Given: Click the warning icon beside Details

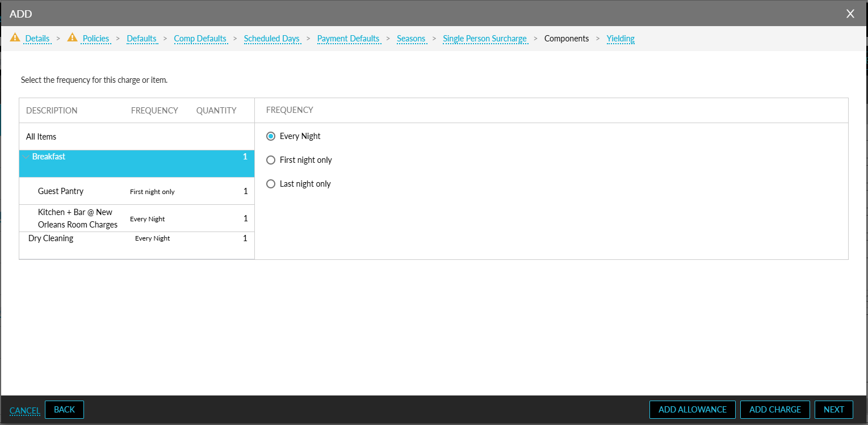Looking at the screenshot, I should (x=15, y=38).
